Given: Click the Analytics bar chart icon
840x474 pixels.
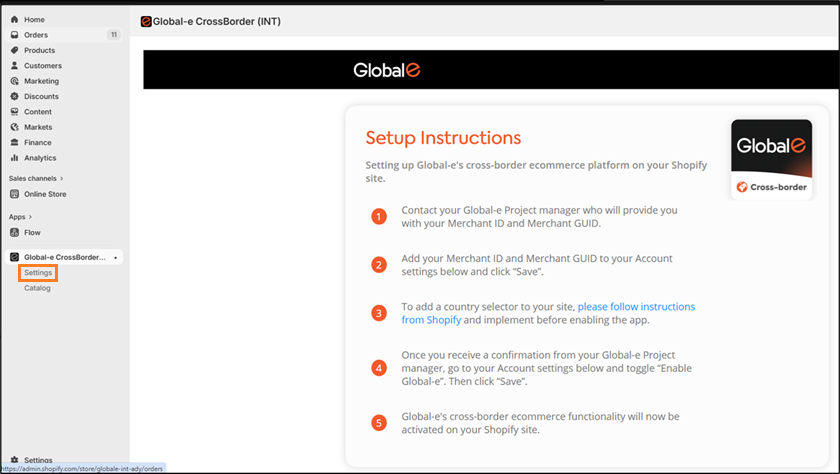Looking at the screenshot, I should click(14, 158).
